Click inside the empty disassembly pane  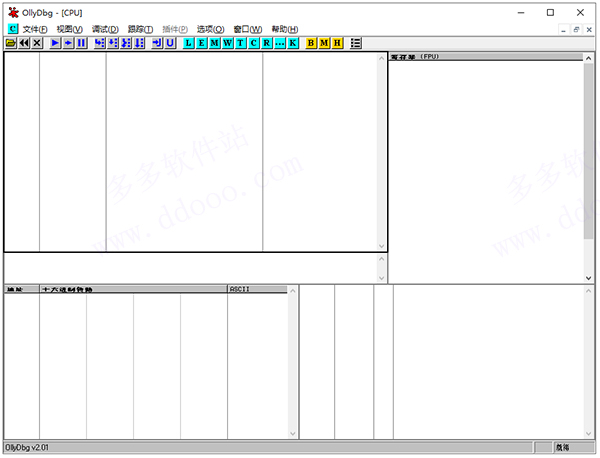180,150
